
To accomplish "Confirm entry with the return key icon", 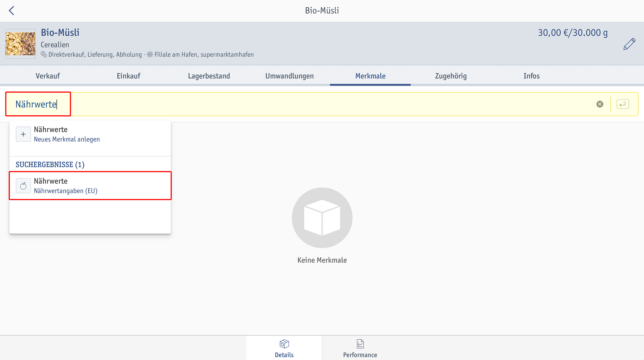I will point(623,104).
